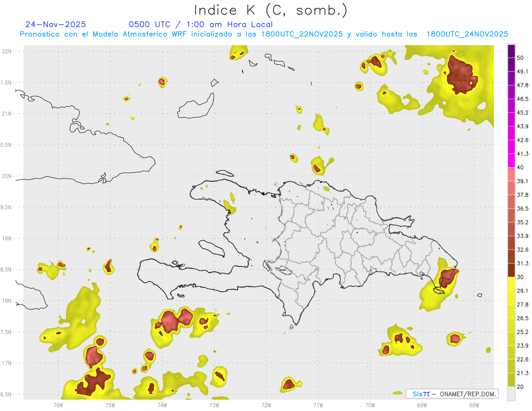Select the salmon swatch between 39.1 and 40
This screenshot has height=411, width=532.
(x=511, y=174)
